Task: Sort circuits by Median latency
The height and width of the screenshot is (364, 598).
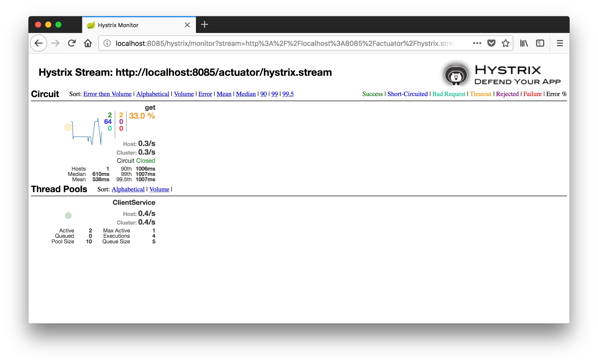Action: pos(246,94)
